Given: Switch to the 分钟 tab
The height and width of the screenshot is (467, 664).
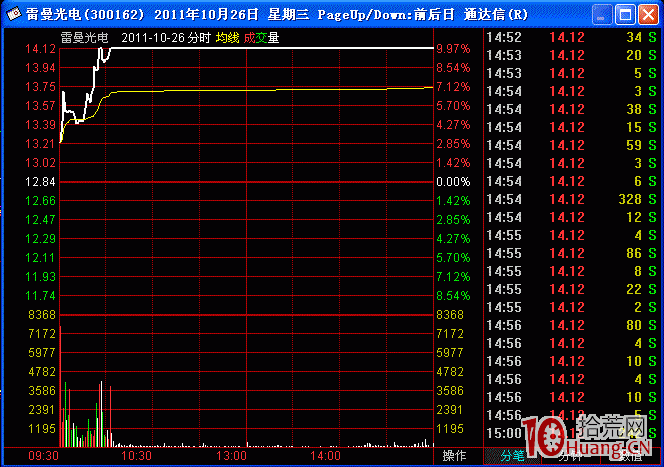Looking at the screenshot, I should tap(570, 456).
